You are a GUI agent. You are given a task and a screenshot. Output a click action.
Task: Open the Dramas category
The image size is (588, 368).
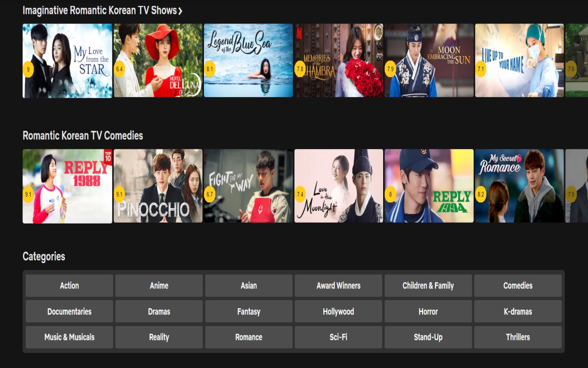[159, 311]
